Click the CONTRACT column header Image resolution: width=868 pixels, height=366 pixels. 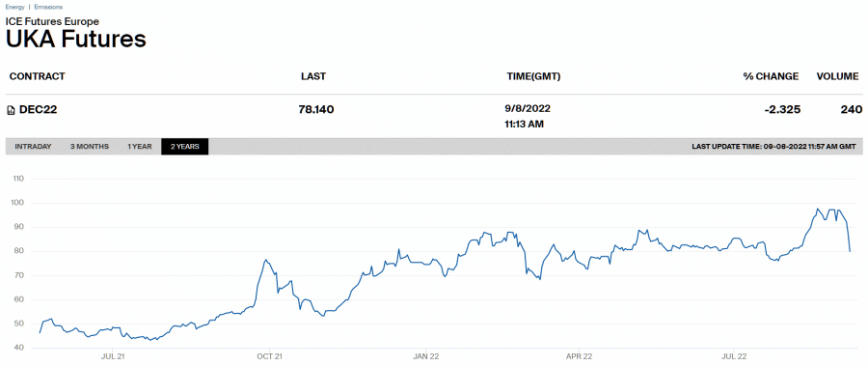coord(37,76)
